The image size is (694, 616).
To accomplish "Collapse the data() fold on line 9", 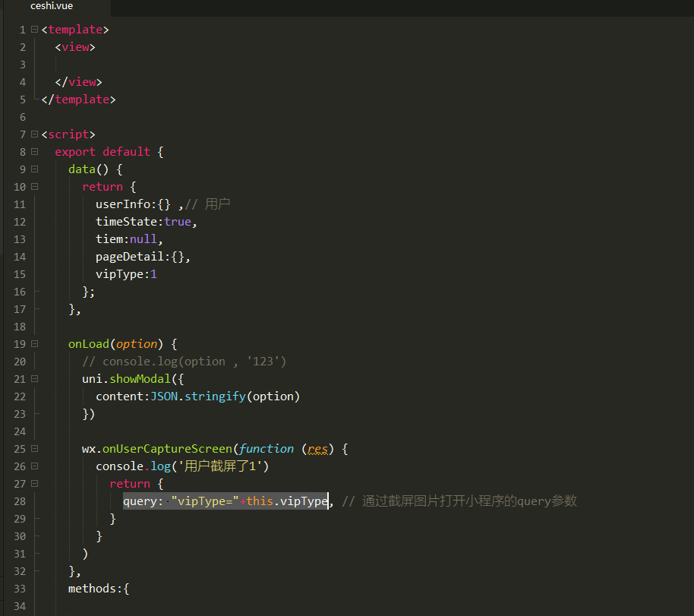I will (34, 169).
